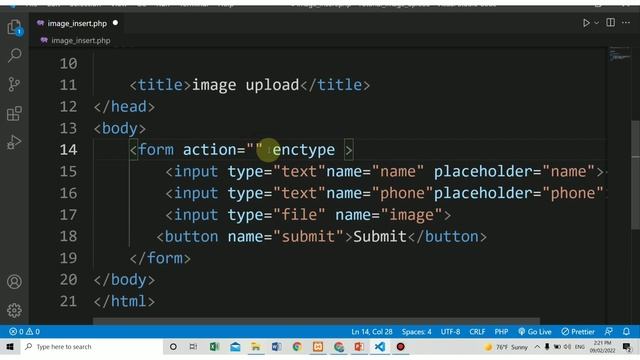The width and height of the screenshot is (640, 360).
Task: Click the image_insert.php breadcrumb
Action: click(80, 40)
